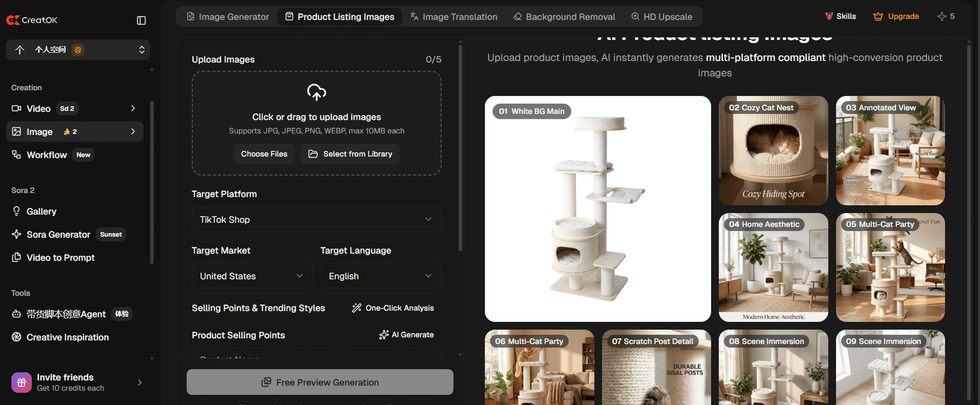Open Gallery from the sidebar
This screenshot has height=405, width=980.
42,211
